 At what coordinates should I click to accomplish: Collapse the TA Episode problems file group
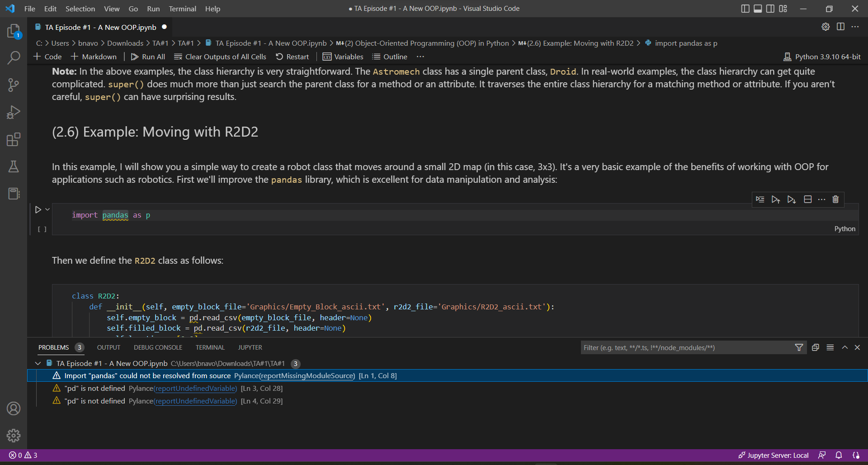pos(38,363)
